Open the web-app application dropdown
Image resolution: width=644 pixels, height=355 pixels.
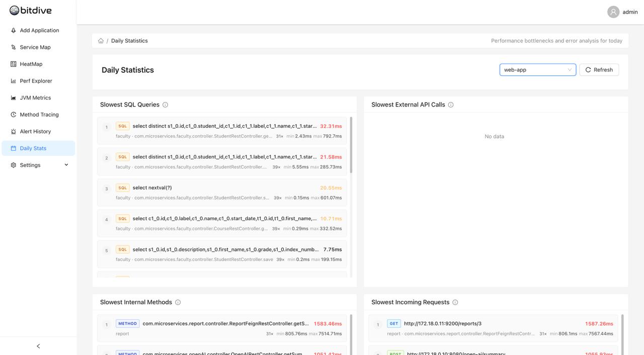537,70
